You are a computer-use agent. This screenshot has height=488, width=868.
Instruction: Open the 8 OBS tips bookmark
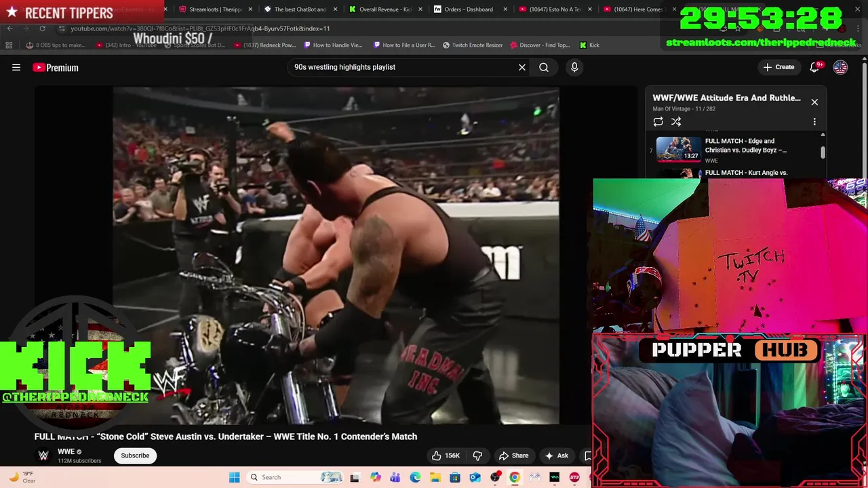click(x=56, y=45)
